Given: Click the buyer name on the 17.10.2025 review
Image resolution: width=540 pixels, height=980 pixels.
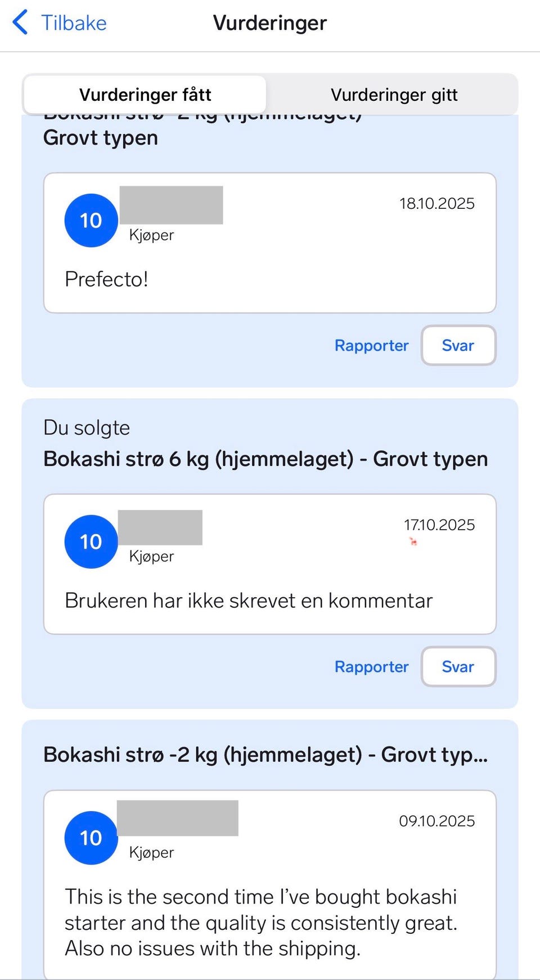Looking at the screenshot, I should point(160,527).
